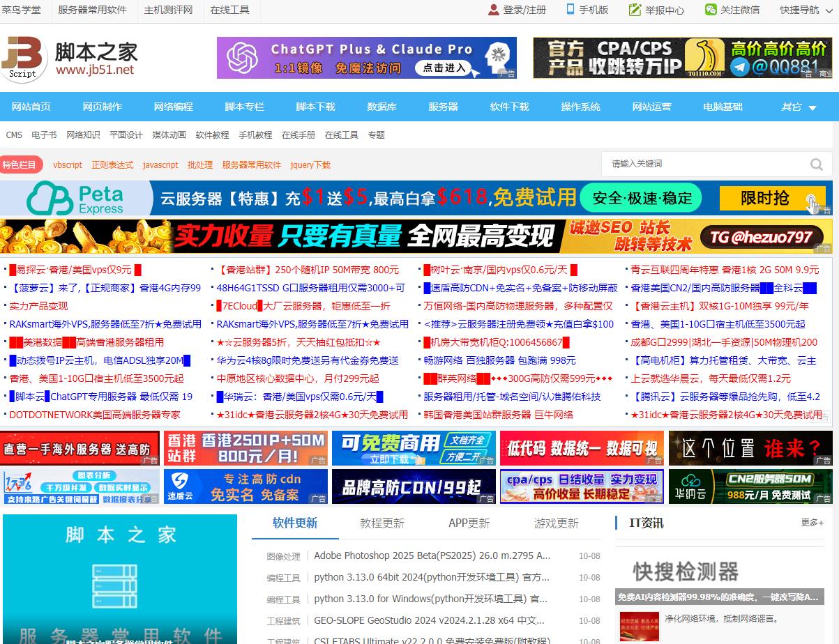Click the 特色栏目 badge
839x644 pixels.
[20, 165]
